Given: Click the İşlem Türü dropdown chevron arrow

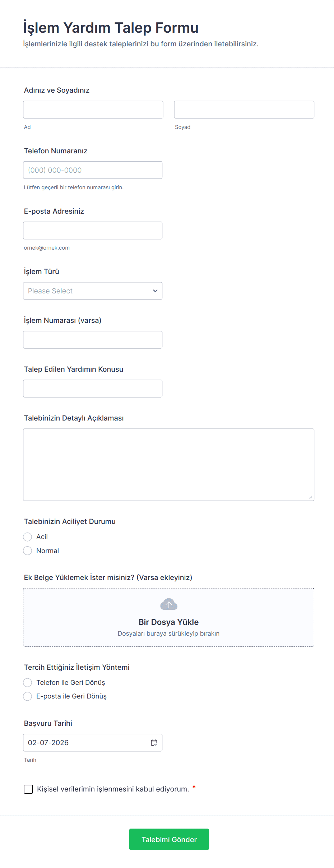Looking at the screenshot, I should [155, 291].
